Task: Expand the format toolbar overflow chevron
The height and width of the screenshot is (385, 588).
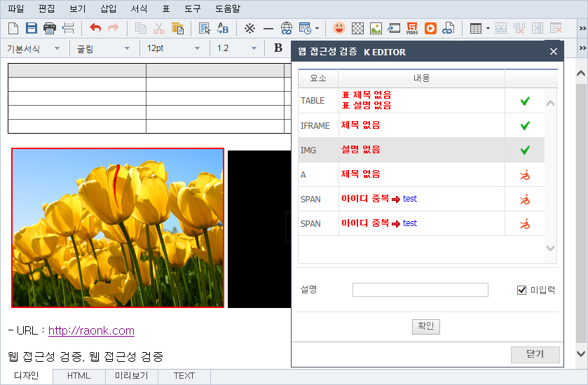Action: coord(582,48)
